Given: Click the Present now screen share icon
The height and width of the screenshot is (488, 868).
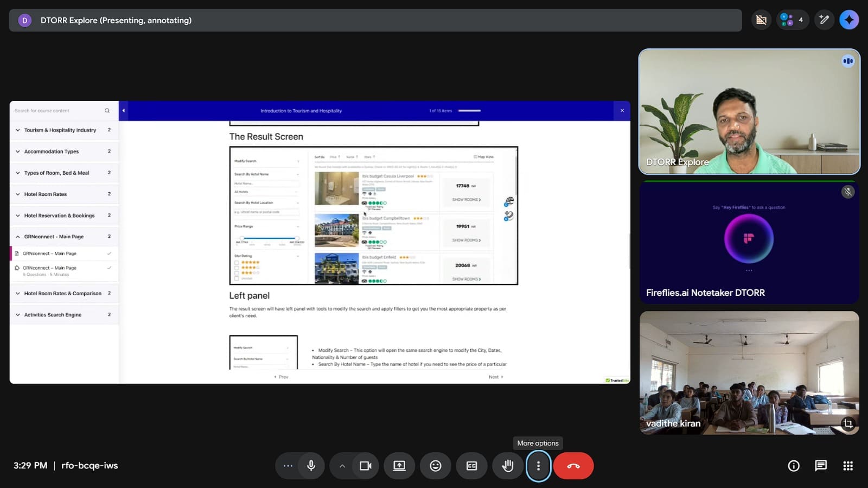Looking at the screenshot, I should [399, 466].
